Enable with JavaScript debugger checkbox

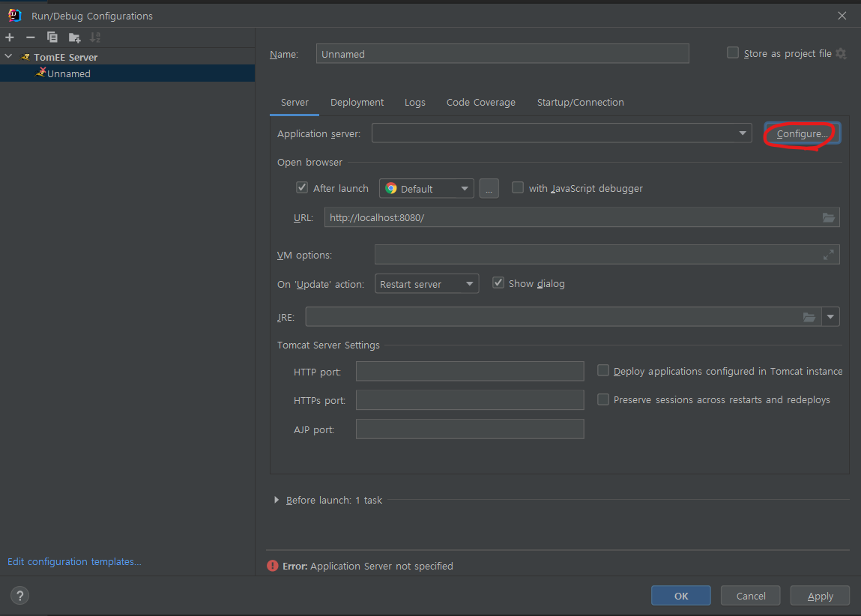[517, 188]
